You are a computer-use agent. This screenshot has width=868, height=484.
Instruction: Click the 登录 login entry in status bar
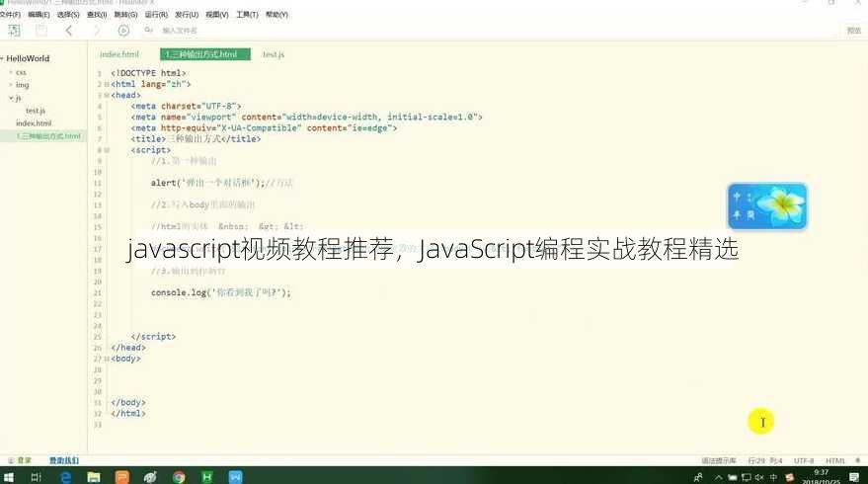pyautogui.click(x=20, y=460)
